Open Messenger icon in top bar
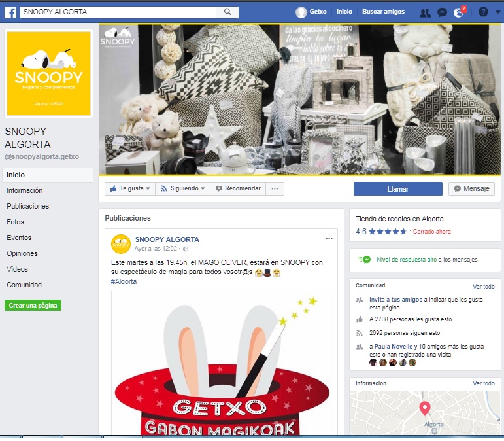The width and height of the screenshot is (504, 441). (x=443, y=12)
